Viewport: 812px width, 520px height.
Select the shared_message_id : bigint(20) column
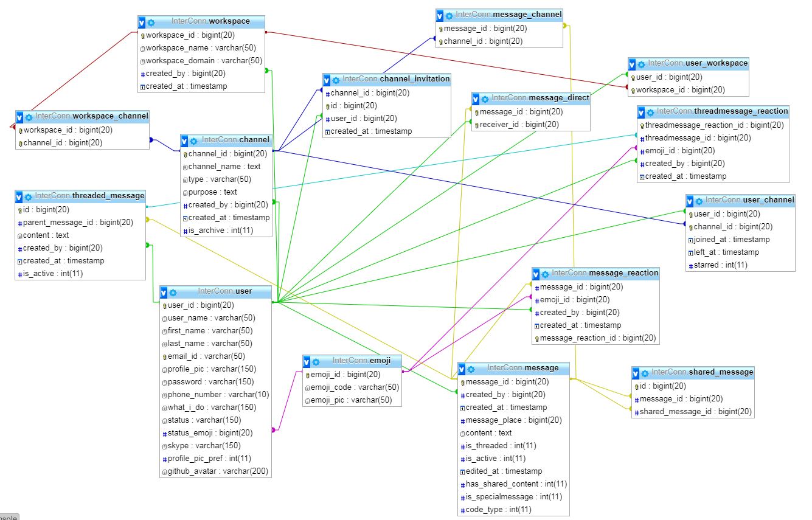693,412
